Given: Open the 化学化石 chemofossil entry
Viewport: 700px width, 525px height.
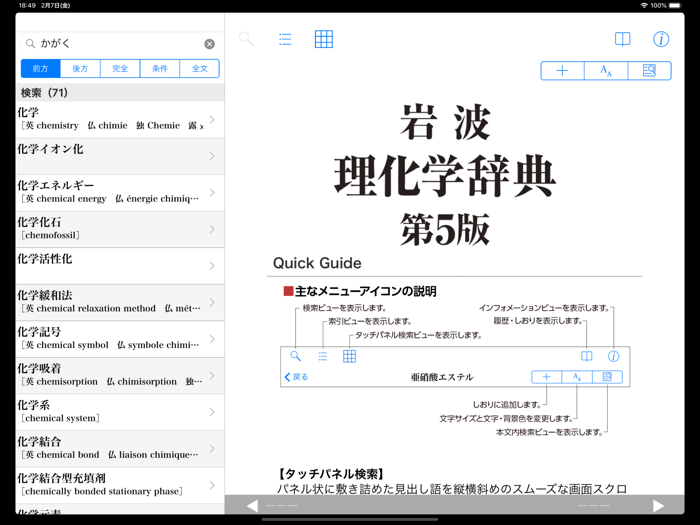Looking at the screenshot, I should [120, 229].
